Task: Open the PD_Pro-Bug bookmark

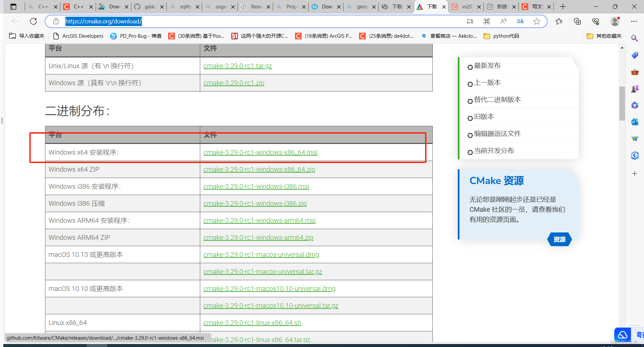Action: (x=136, y=36)
